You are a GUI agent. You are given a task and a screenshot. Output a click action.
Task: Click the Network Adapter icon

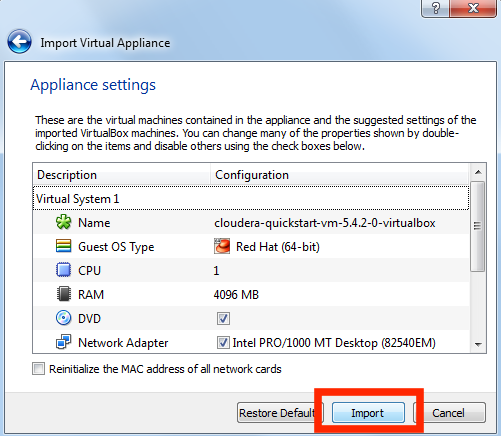pyautogui.click(x=63, y=342)
